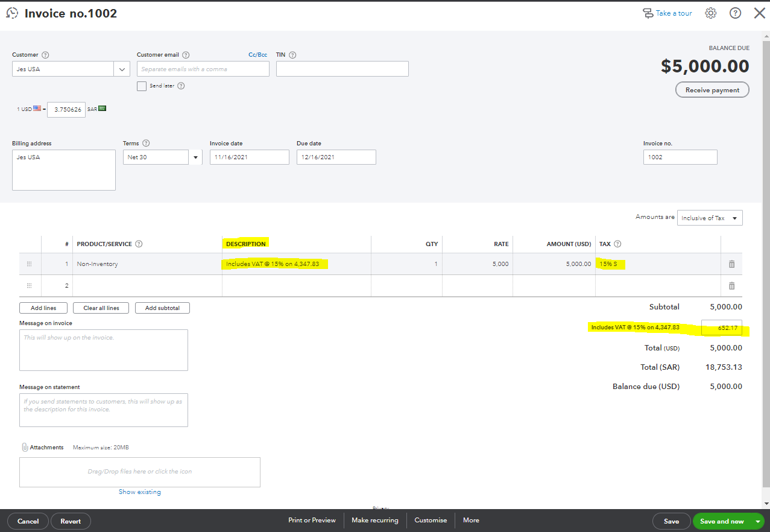This screenshot has height=532, width=770.
Task: Click the Attachments paperclip icon
Action: (x=25, y=447)
